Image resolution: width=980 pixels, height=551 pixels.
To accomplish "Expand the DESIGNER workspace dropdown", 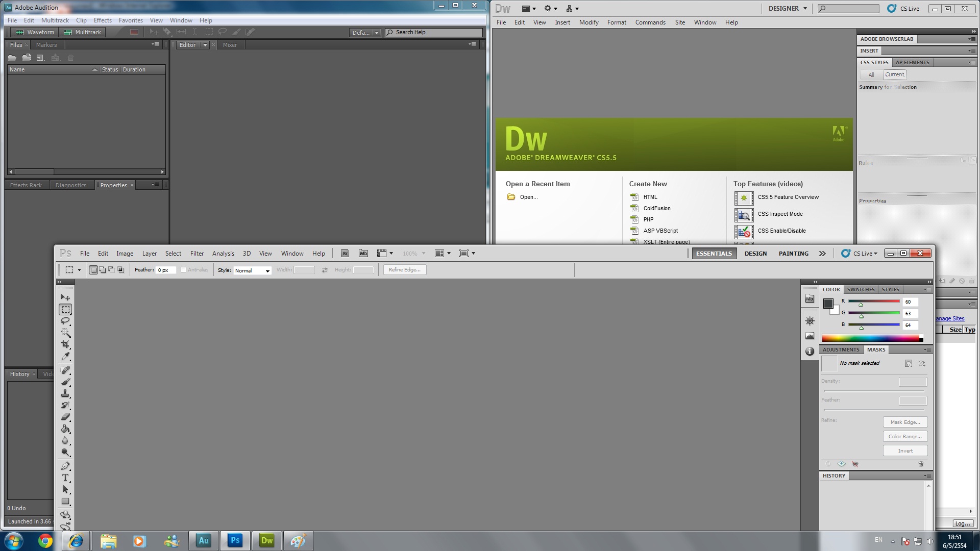I will (788, 9).
